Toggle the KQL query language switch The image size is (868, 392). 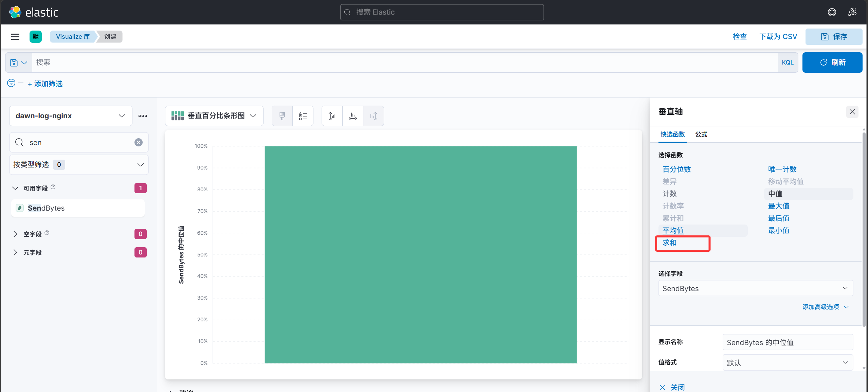788,63
